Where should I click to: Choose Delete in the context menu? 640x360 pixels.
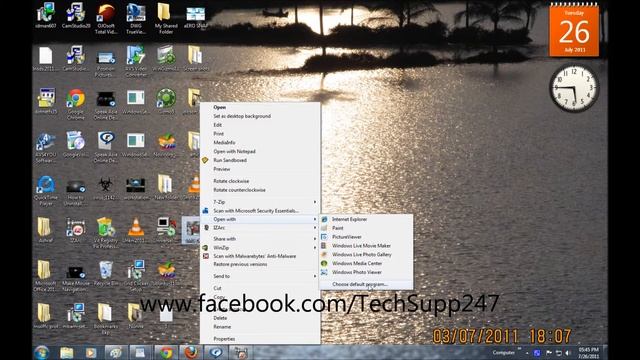[x=260, y=318]
